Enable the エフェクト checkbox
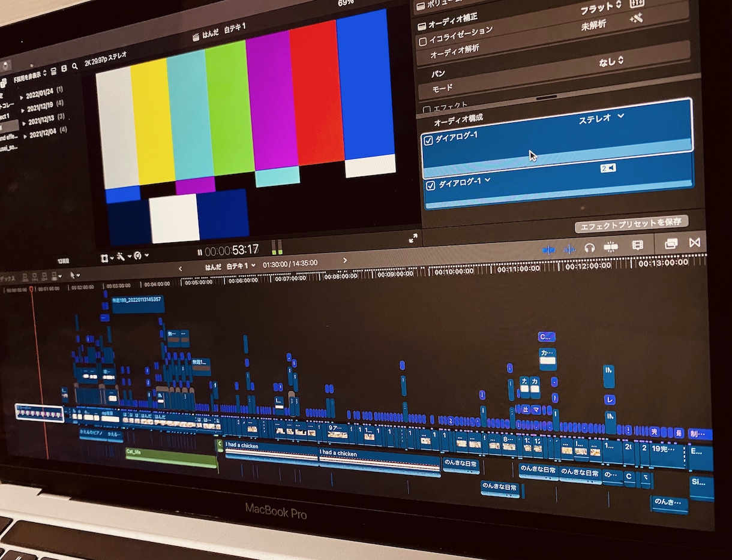Image resolution: width=732 pixels, height=560 pixels. pos(427,109)
